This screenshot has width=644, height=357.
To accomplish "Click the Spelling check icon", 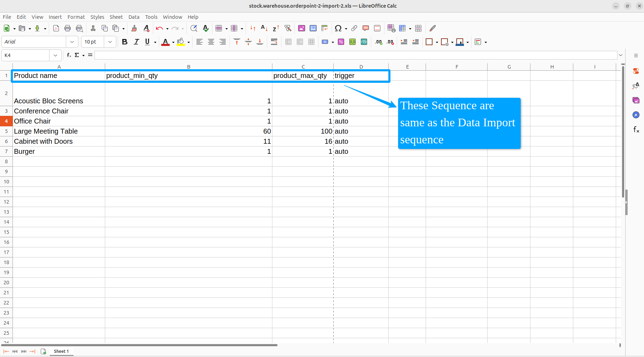I will pyautogui.click(x=205, y=29).
